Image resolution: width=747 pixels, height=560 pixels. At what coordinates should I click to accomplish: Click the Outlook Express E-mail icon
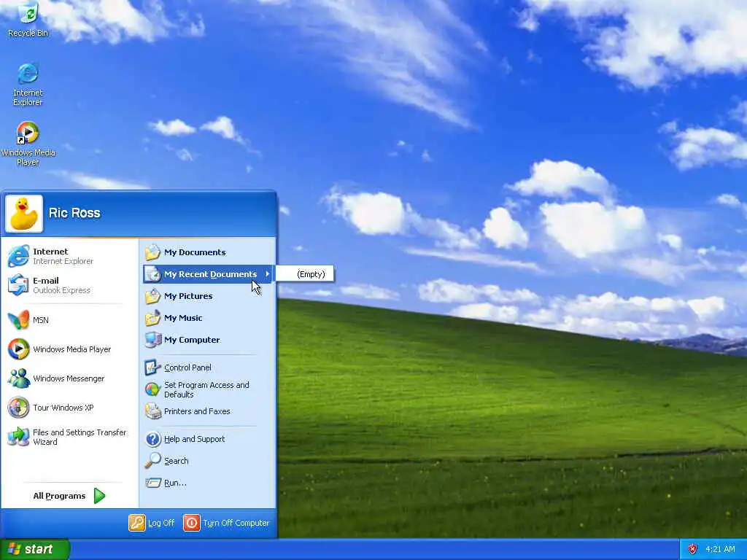point(18,285)
